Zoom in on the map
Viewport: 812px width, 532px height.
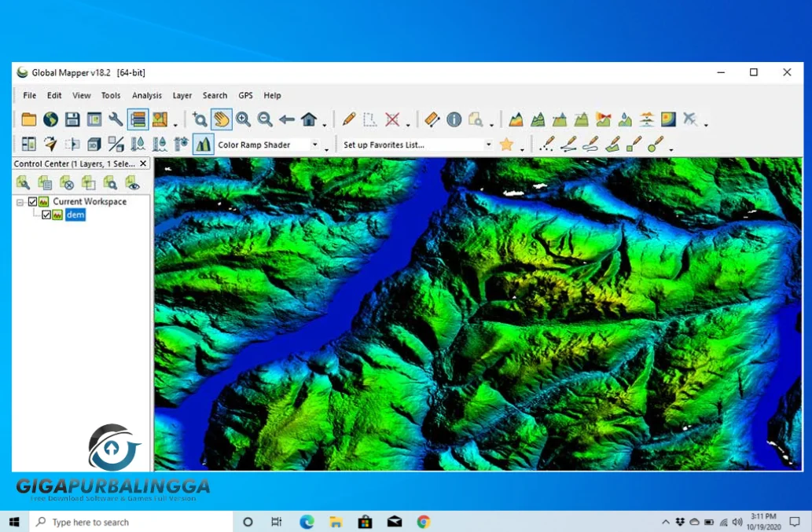coord(243,119)
